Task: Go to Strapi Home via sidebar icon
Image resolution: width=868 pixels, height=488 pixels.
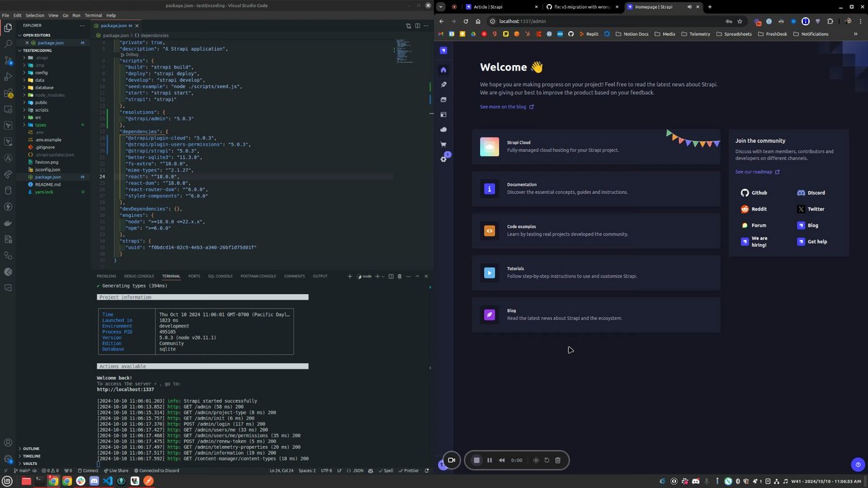Action: [443, 70]
